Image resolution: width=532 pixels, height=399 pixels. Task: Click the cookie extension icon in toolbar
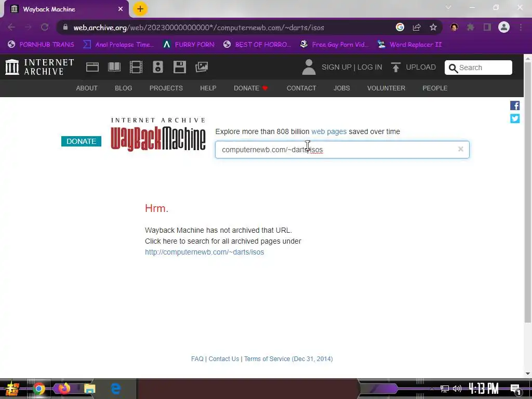click(454, 27)
